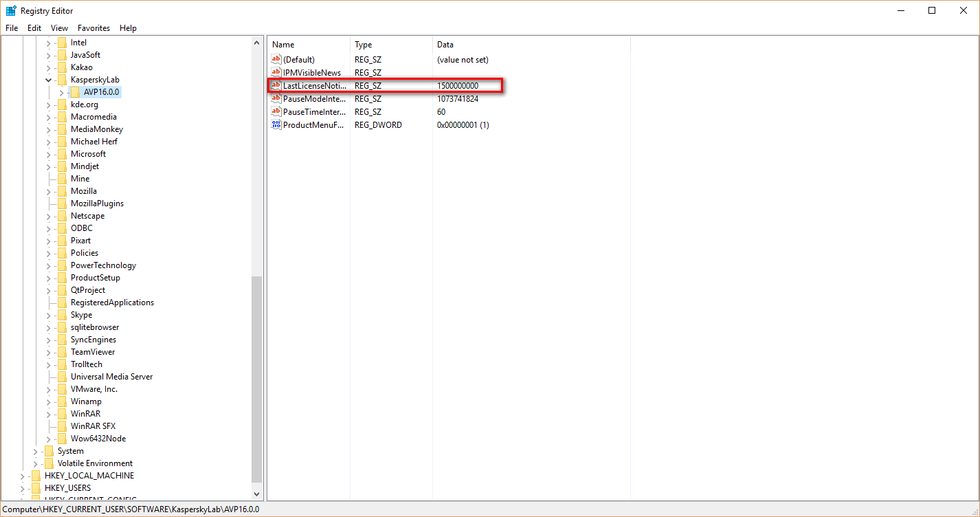Click the Macromedia folder icon
Screen dimensions: 980x517
click(x=62, y=117)
